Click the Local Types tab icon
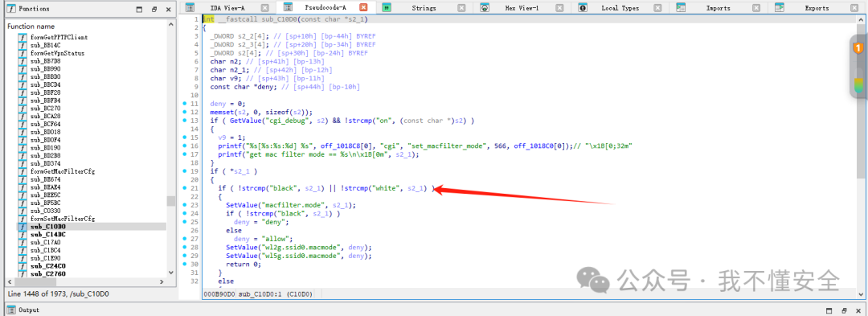The image size is (868, 316). (x=583, y=8)
